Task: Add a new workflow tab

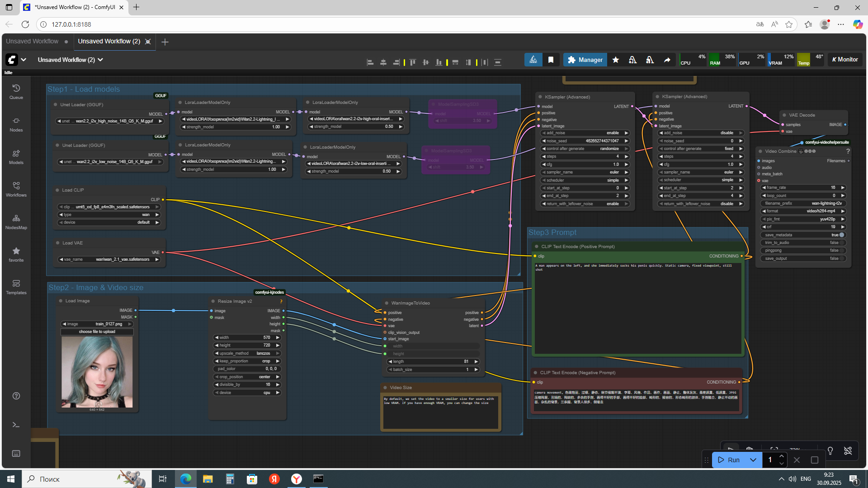Action: (165, 42)
